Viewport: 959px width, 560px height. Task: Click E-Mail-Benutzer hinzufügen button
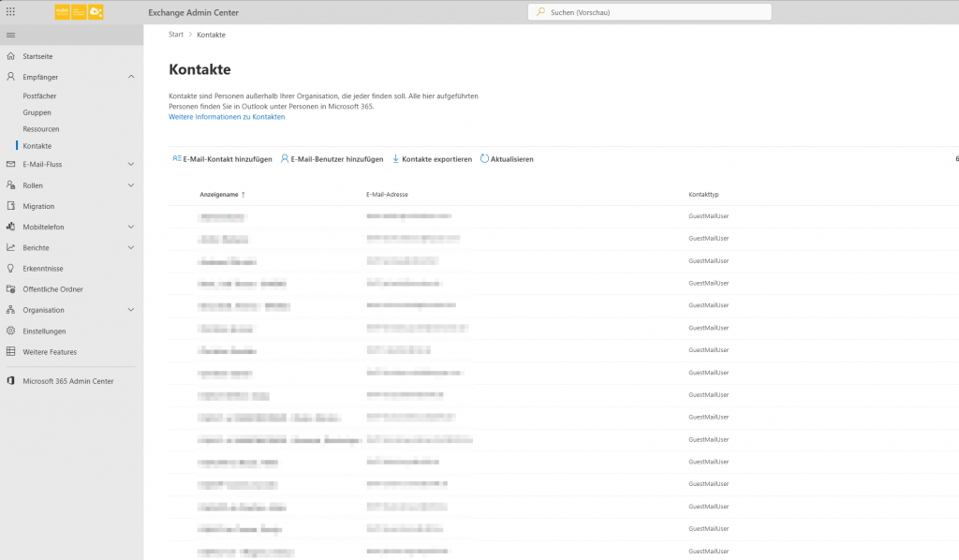(x=332, y=159)
